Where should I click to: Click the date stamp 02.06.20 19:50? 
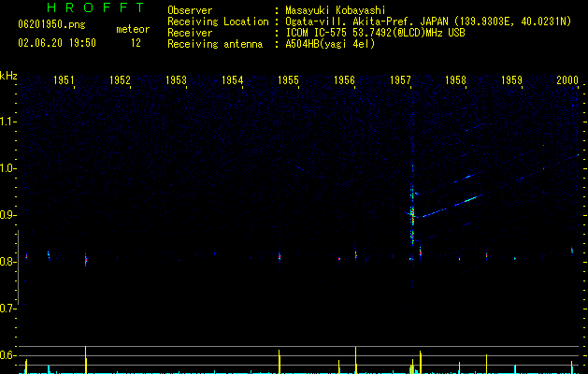(x=57, y=43)
